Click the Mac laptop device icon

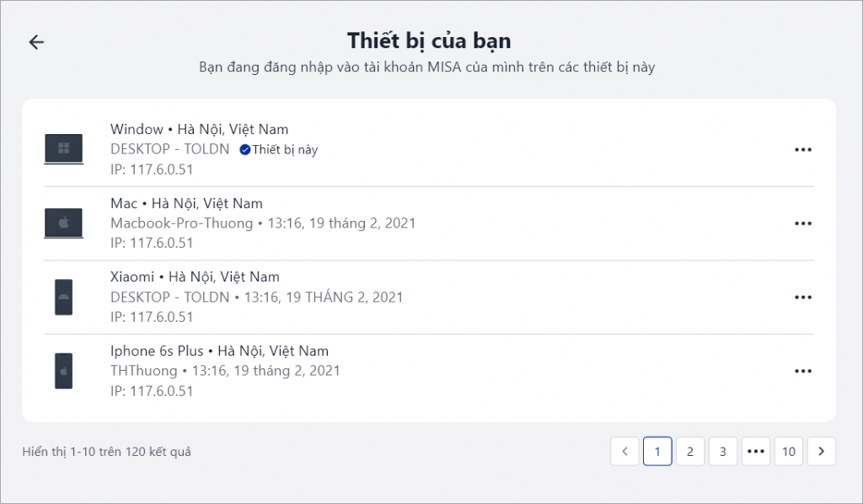pos(64,223)
